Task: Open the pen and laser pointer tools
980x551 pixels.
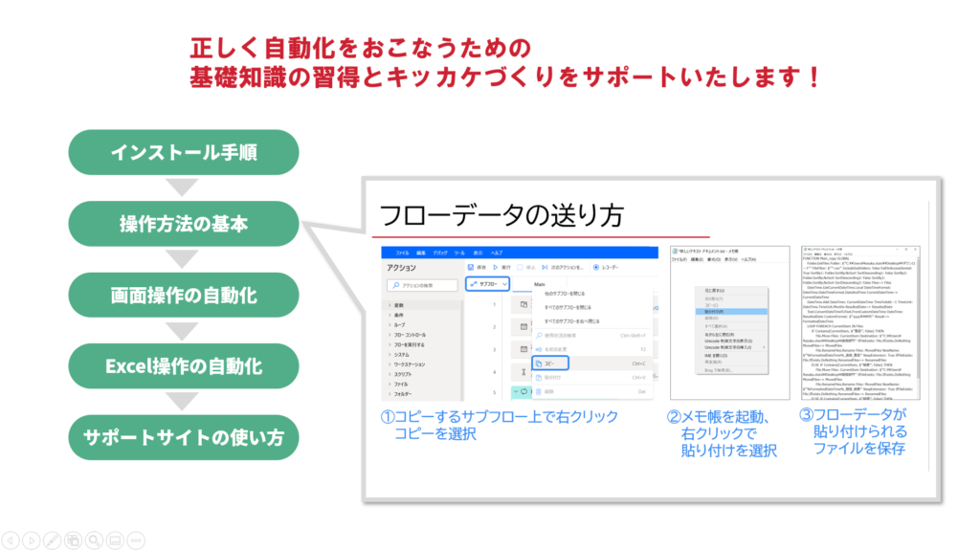Action: pyautogui.click(x=53, y=540)
